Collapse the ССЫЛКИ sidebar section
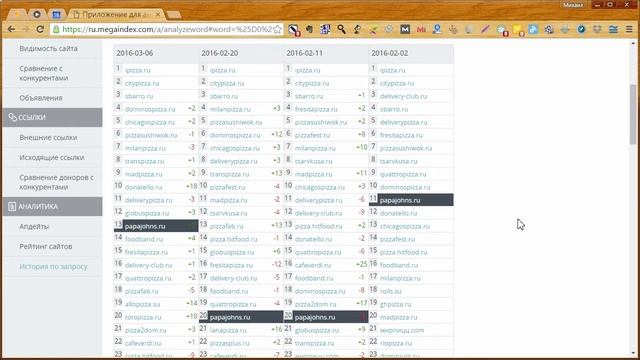Screen dimensions: 640x360 [x=52, y=118]
